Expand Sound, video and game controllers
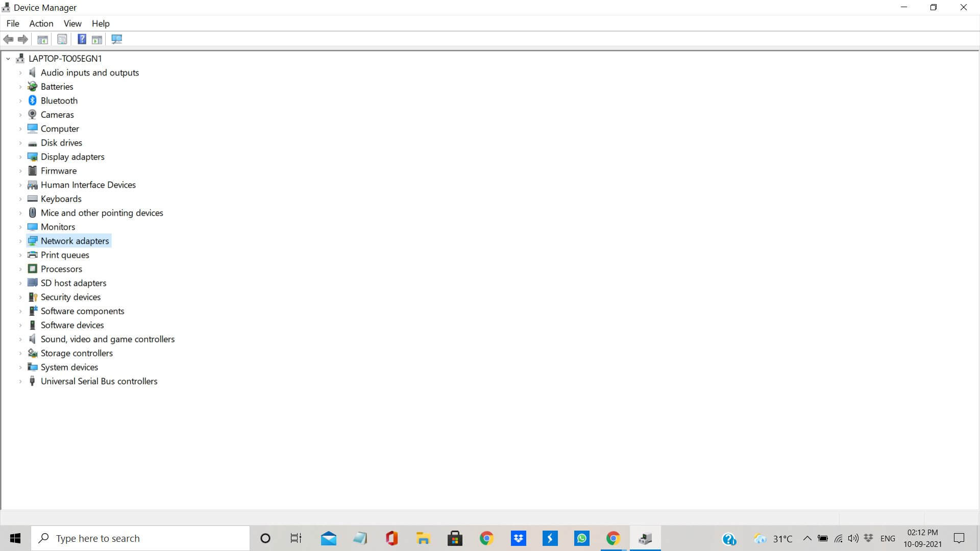The height and width of the screenshot is (551, 980). tap(20, 339)
